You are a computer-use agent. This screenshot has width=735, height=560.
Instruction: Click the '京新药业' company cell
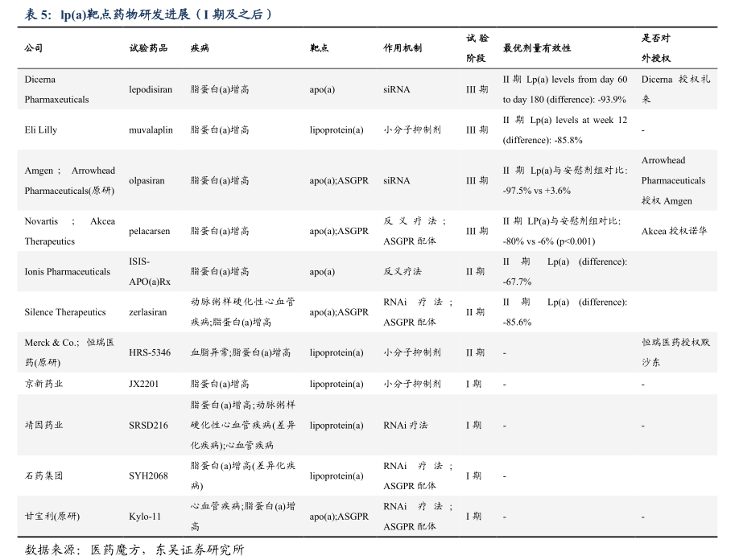tap(43, 384)
